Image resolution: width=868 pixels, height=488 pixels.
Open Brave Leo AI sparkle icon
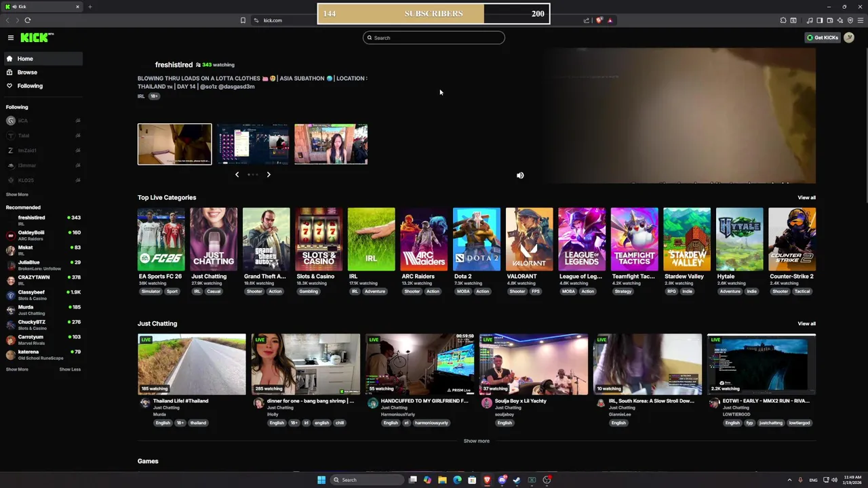click(840, 20)
